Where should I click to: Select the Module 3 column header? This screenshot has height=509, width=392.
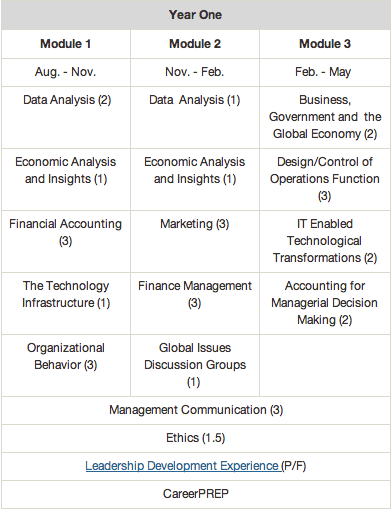click(325, 44)
